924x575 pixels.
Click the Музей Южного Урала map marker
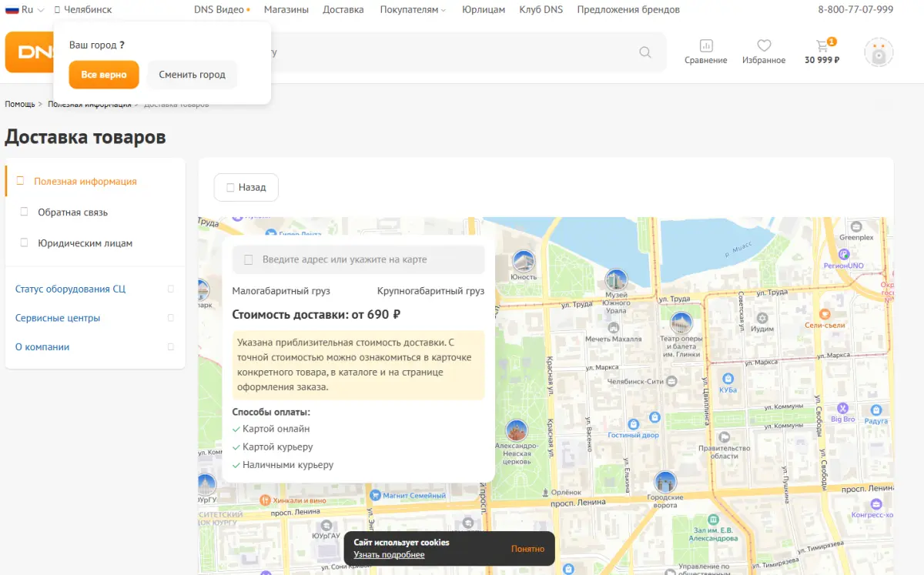tap(616, 280)
